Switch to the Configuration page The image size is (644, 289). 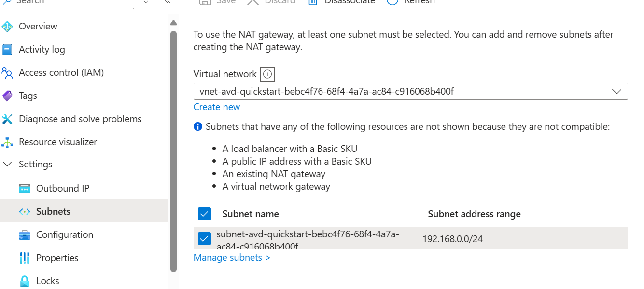pos(64,234)
